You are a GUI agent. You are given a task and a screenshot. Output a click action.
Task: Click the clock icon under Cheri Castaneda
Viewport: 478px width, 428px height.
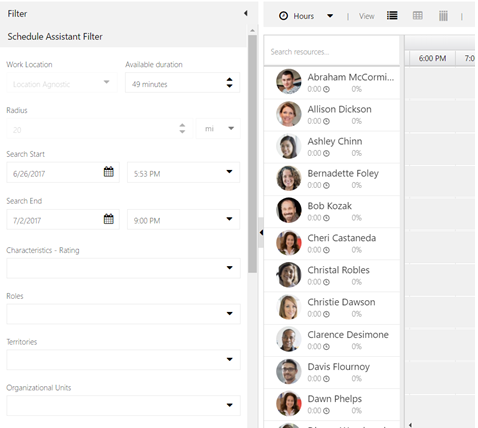tap(326, 250)
